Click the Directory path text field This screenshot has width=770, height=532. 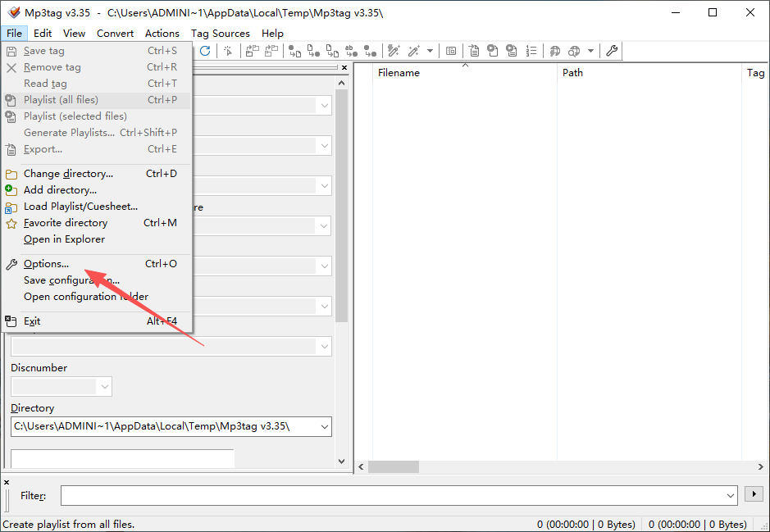click(165, 427)
